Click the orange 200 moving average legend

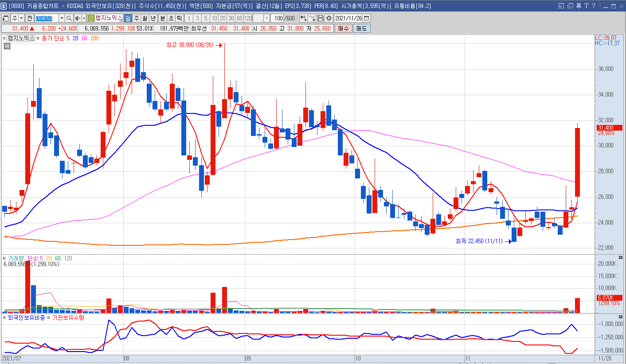pos(94,39)
